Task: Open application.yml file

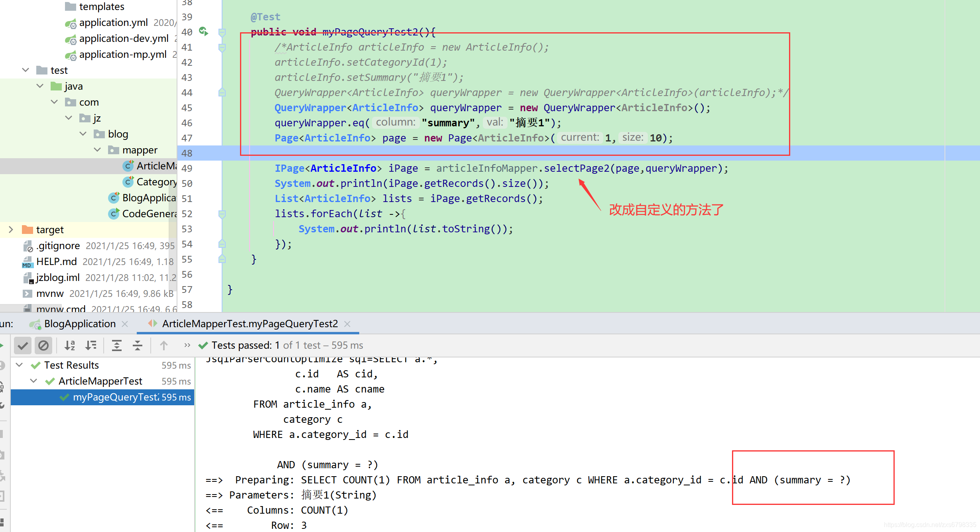Action: pos(114,22)
